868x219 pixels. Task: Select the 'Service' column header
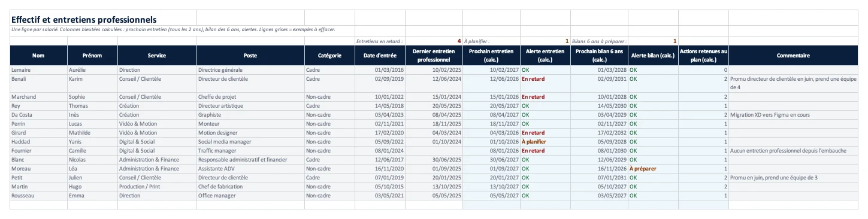point(157,56)
